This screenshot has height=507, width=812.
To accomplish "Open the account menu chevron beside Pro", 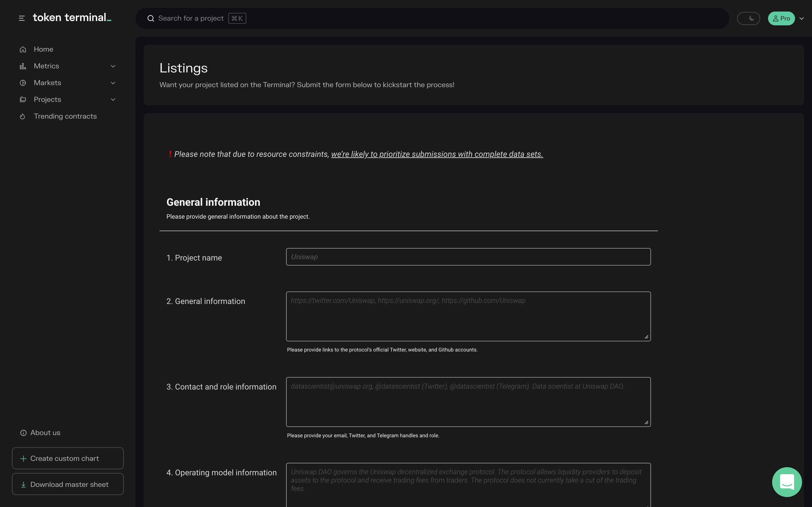I will (x=802, y=18).
